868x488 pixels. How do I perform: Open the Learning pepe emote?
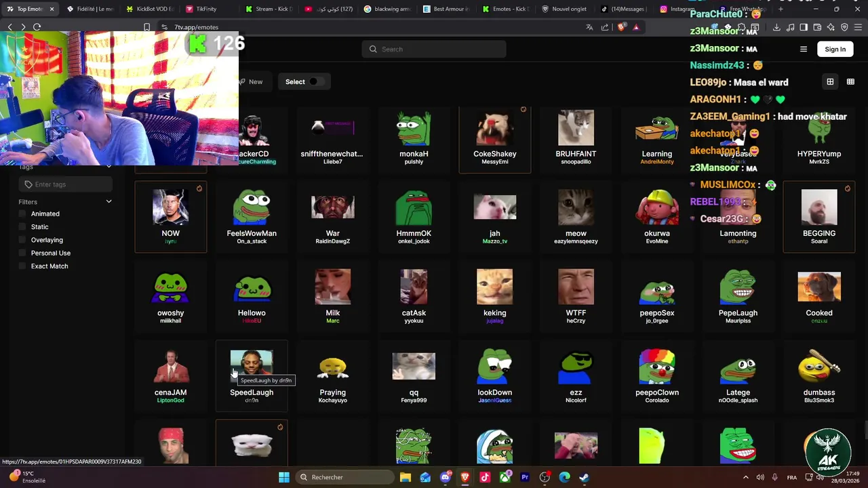coord(657,139)
